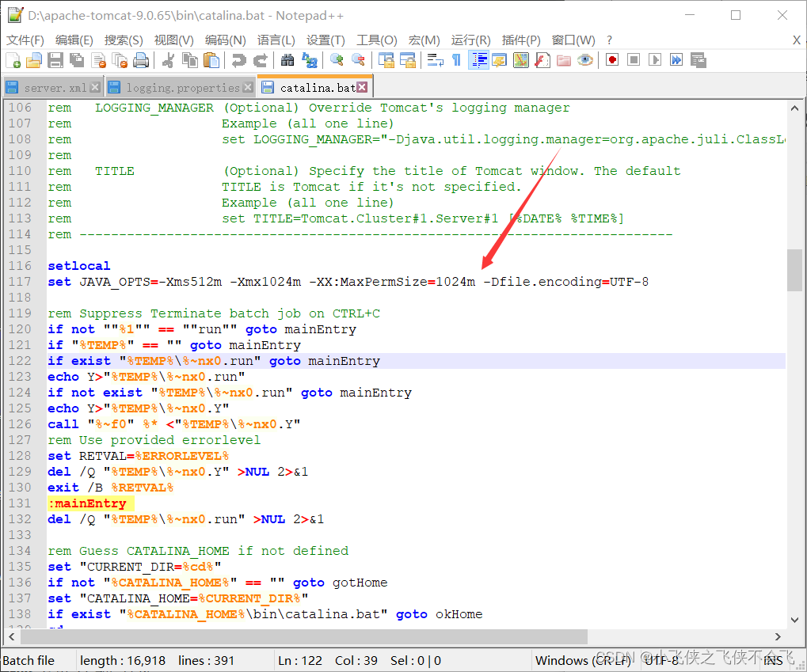This screenshot has width=807, height=672.
Task: Save the current recorded macro icon
Action: point(698,61)
